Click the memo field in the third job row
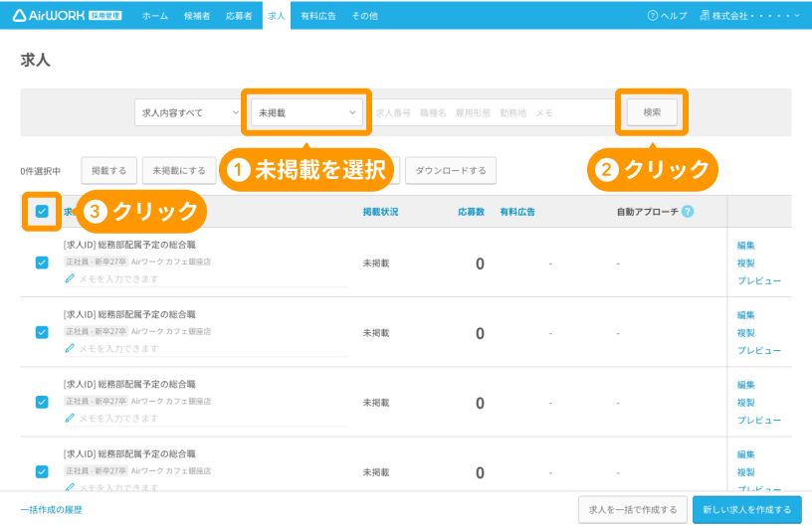This screenshot has height=528, width=812. (206, 419)
